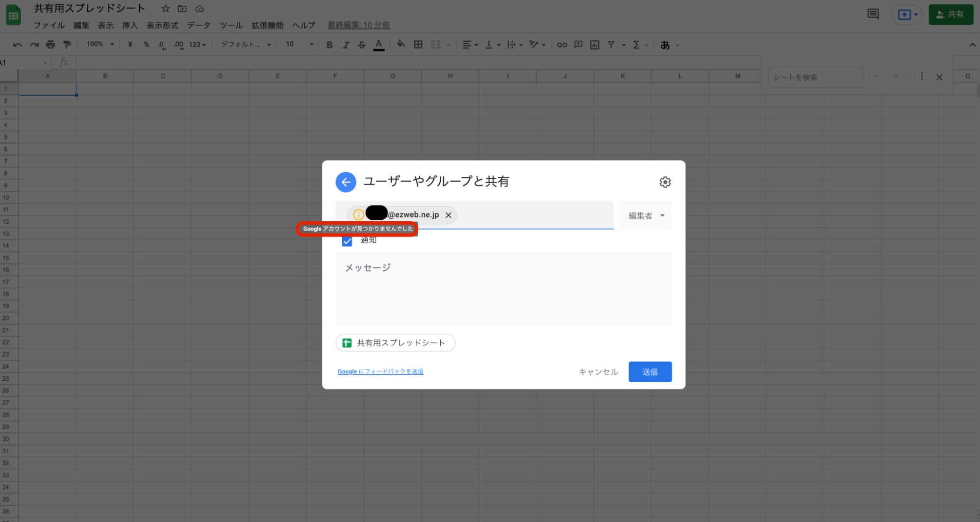Format as percent icon
Image resolution: width=980 pixels, height=522 pixels.
pyautogui.click(x=146, y=45)
